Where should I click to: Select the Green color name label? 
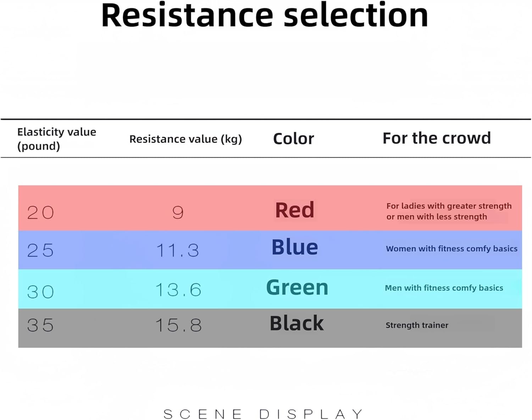pyautogui.click(x=297, y=287)
